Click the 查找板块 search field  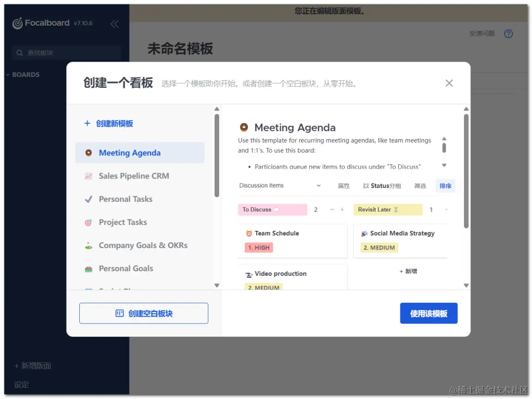[59, 52]
